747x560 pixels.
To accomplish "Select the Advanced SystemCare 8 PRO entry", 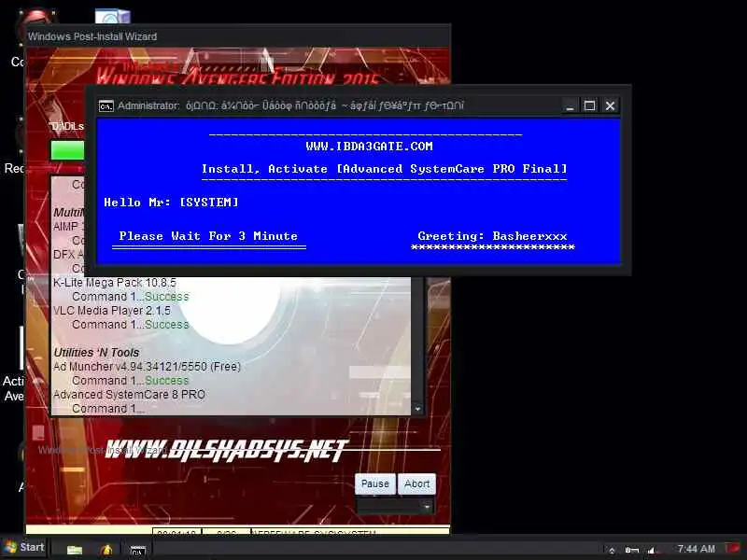I will [129, 395].
